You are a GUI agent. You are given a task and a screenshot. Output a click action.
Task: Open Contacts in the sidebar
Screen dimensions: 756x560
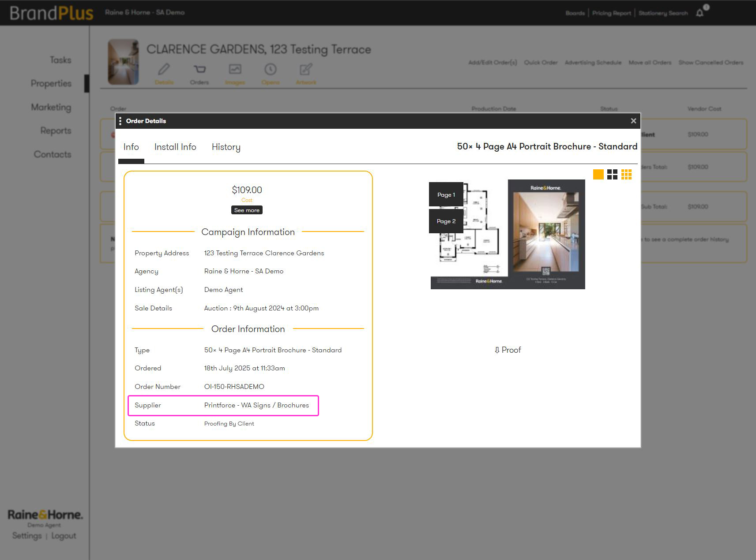pos(53,154)
